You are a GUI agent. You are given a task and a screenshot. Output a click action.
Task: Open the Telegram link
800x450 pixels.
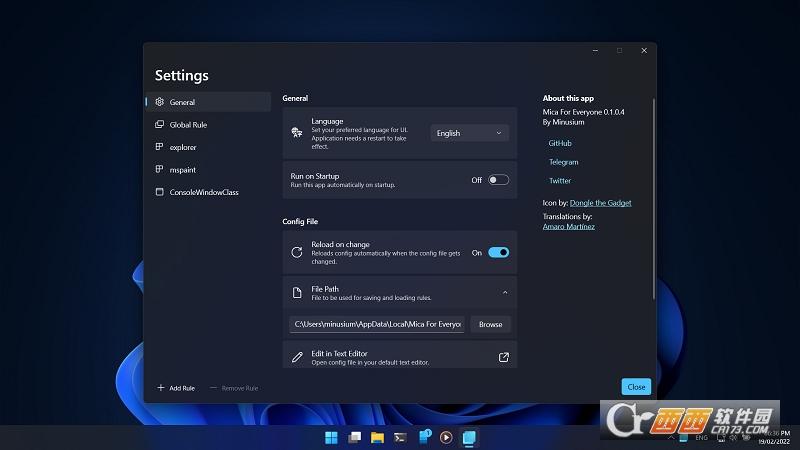click(563, 162)
